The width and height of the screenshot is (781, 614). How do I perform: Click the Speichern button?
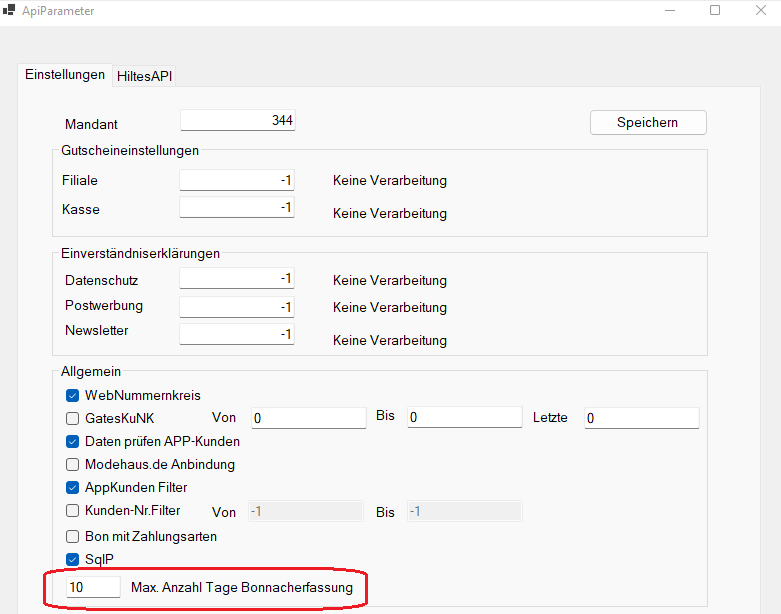pos(648,123)
